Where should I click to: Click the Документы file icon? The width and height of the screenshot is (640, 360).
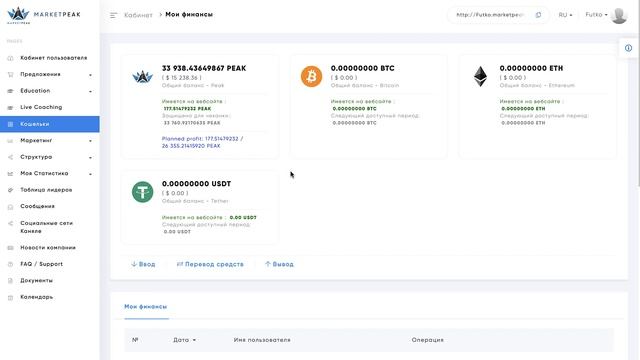(11, 281)
